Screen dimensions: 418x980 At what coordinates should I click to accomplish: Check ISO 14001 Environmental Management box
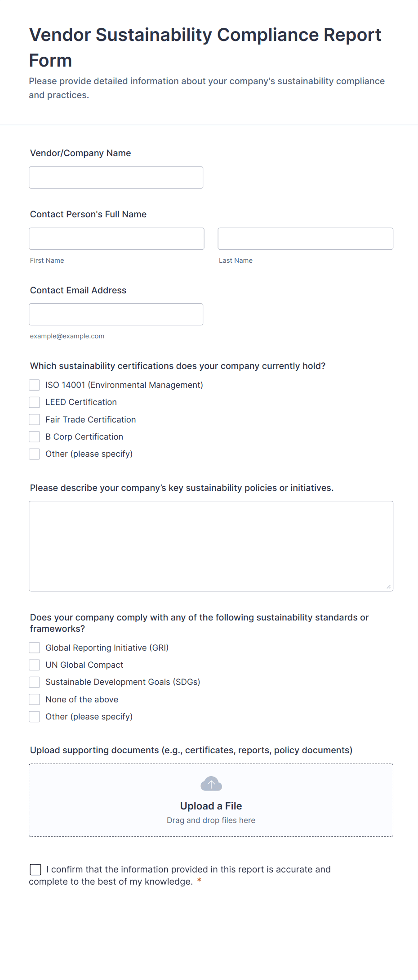(x=35, y=385)
